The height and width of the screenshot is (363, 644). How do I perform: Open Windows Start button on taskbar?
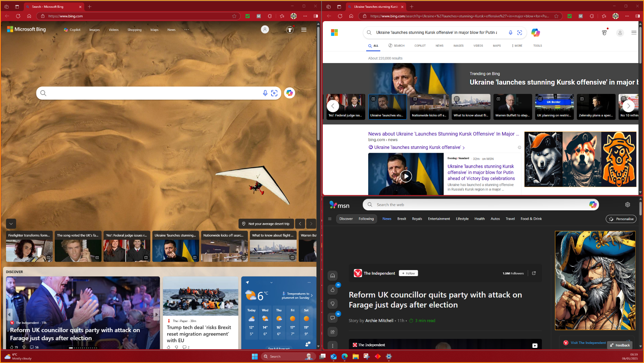(255, 356)
